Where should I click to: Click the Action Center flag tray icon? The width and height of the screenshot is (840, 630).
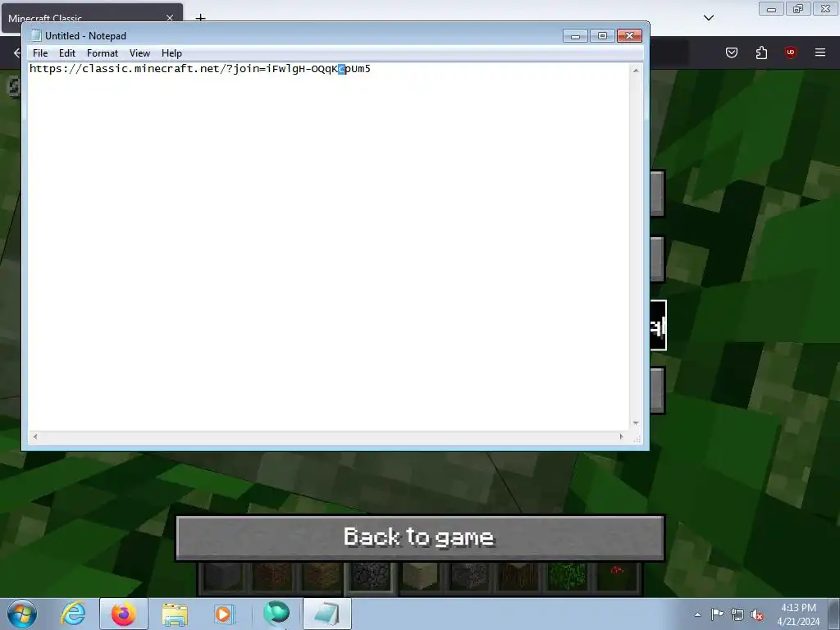tap(717, 614)
